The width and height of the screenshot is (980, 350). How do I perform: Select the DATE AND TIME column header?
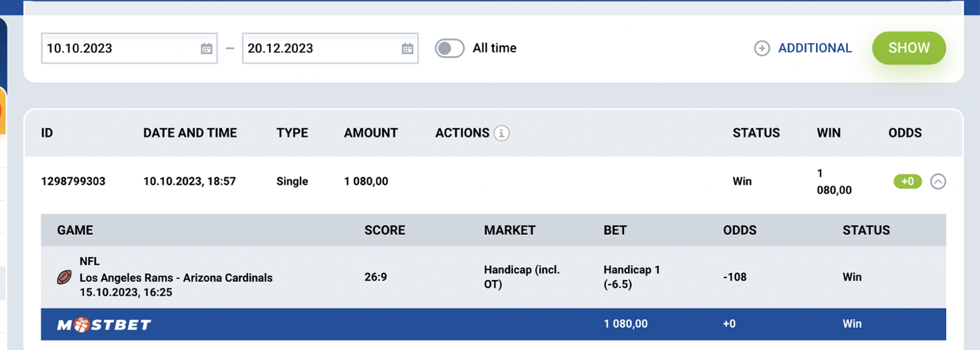click(x=190, y=133)
